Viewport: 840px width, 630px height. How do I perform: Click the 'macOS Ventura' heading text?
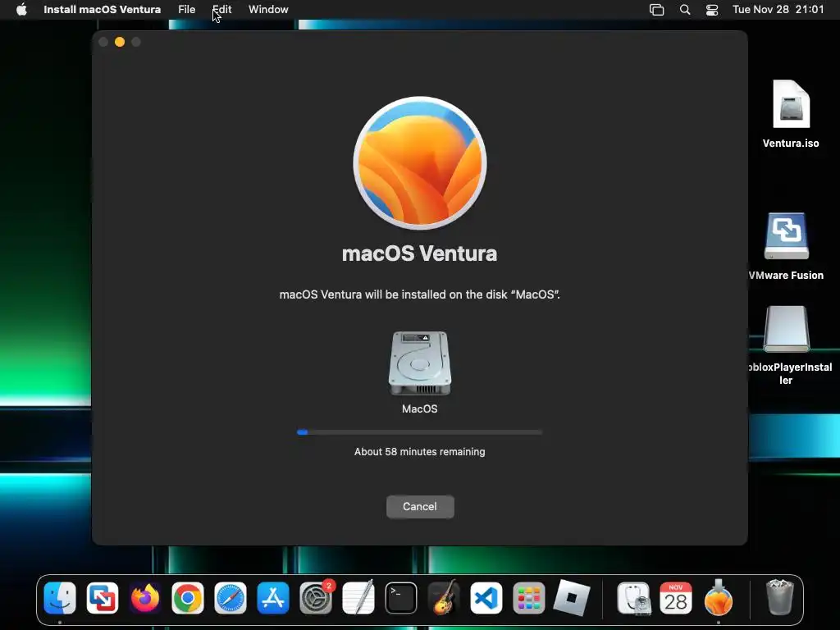coord(419,253)
